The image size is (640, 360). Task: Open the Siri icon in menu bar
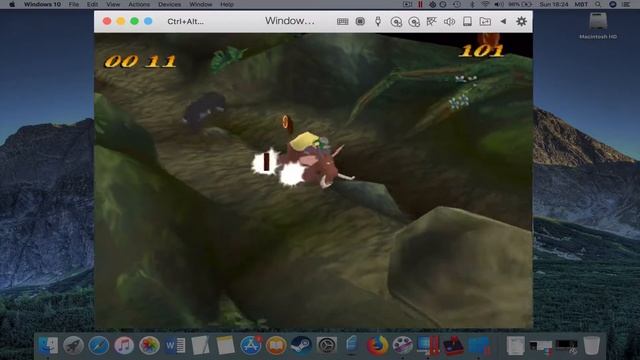tap(613, 4)
